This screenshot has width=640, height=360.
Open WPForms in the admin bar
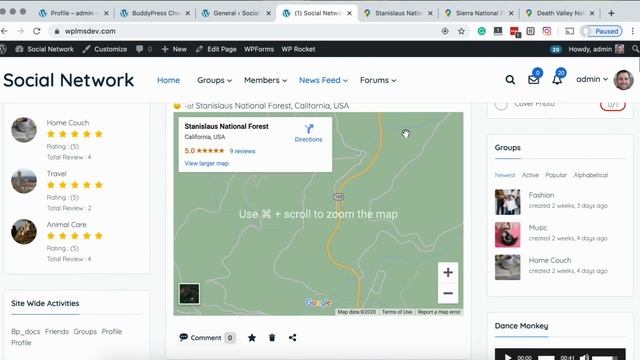[259, 49]
